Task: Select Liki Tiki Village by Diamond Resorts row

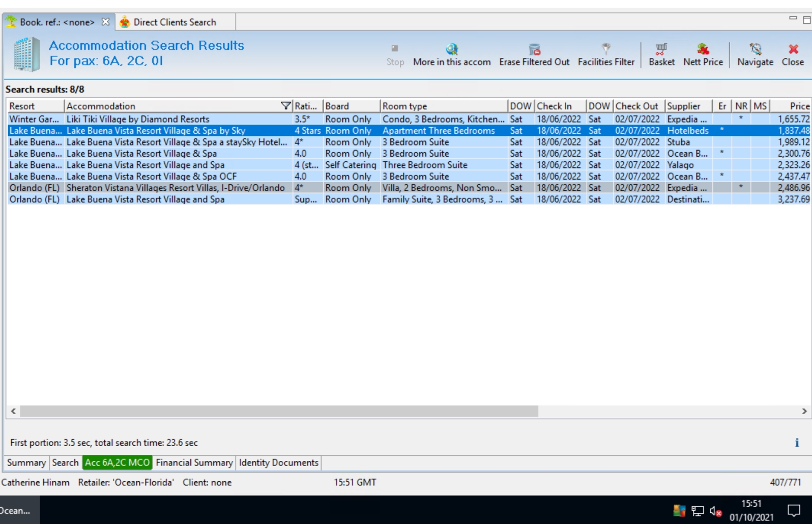Action: pos(409,119)
